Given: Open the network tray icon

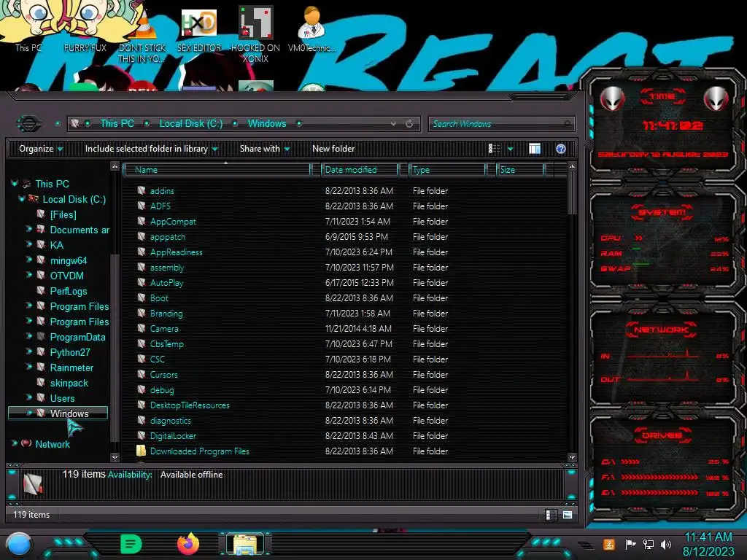Looking at the screenshot, I should [x=649, y=544].
